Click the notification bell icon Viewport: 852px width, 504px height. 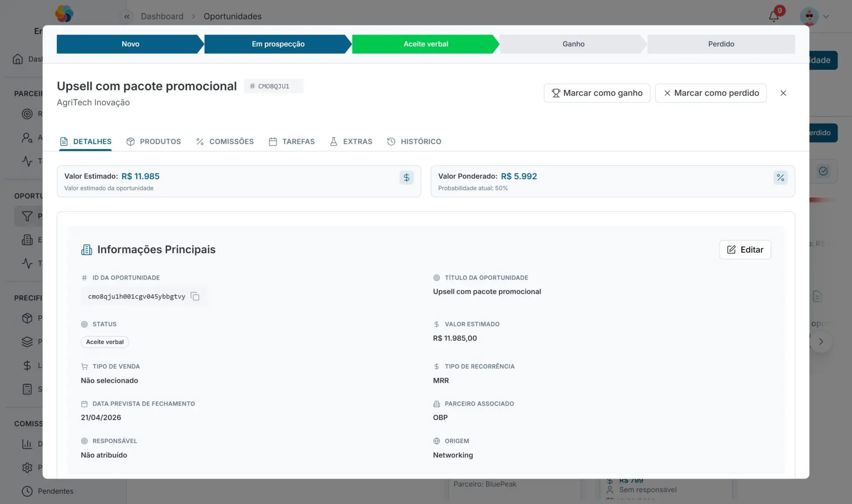[x=773, y=16]
